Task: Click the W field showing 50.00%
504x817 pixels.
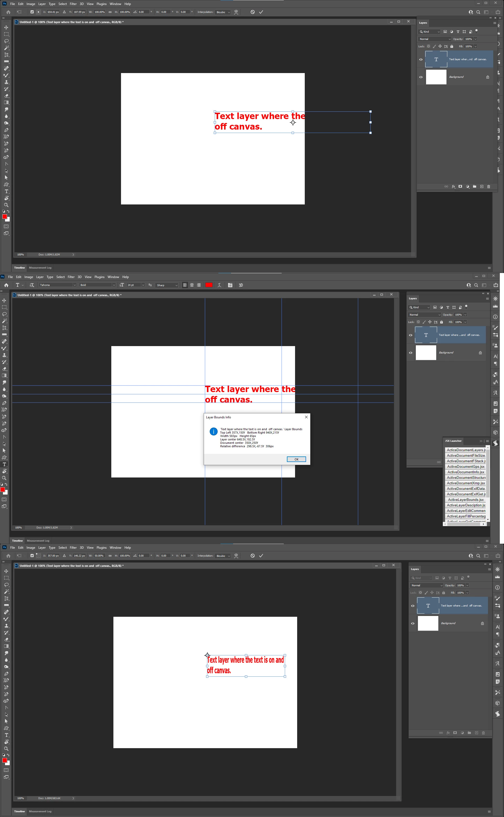Action: coord(99,556)
